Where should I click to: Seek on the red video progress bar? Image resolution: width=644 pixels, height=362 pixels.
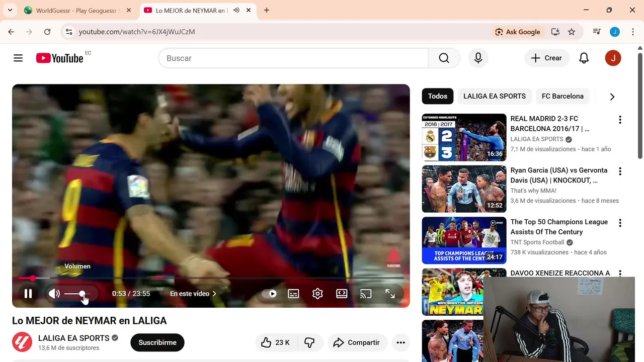(211, 278)
